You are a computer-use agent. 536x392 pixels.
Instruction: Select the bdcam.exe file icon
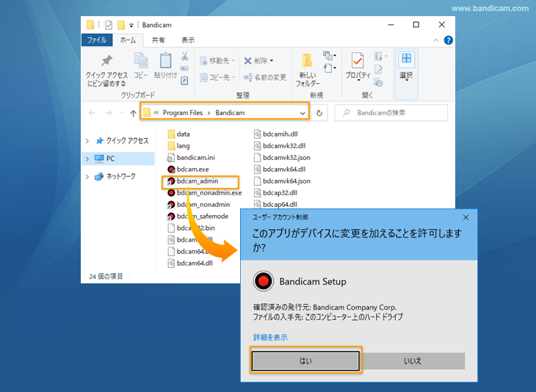[x=171, y=169]
